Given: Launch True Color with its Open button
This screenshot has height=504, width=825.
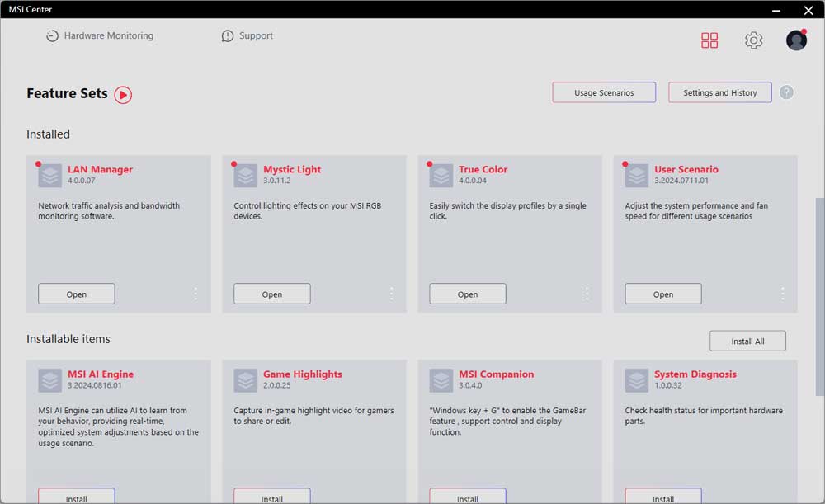Looking at the screenshot, I should [467, 294].
